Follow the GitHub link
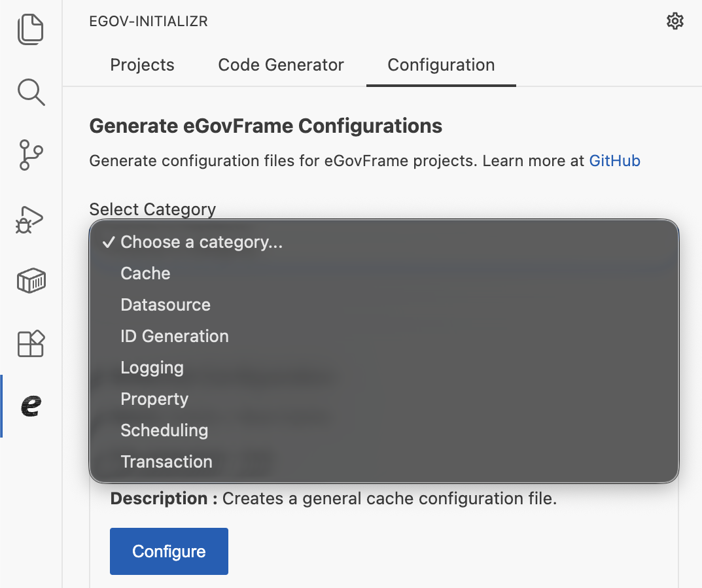Screen dimensions: 702x588 [x=614, y=161]
